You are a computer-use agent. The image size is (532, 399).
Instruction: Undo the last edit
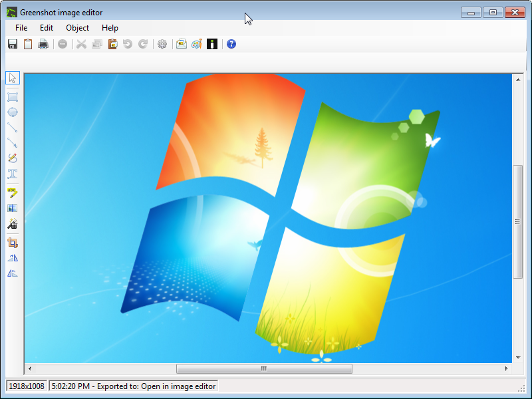pos(128,44)
